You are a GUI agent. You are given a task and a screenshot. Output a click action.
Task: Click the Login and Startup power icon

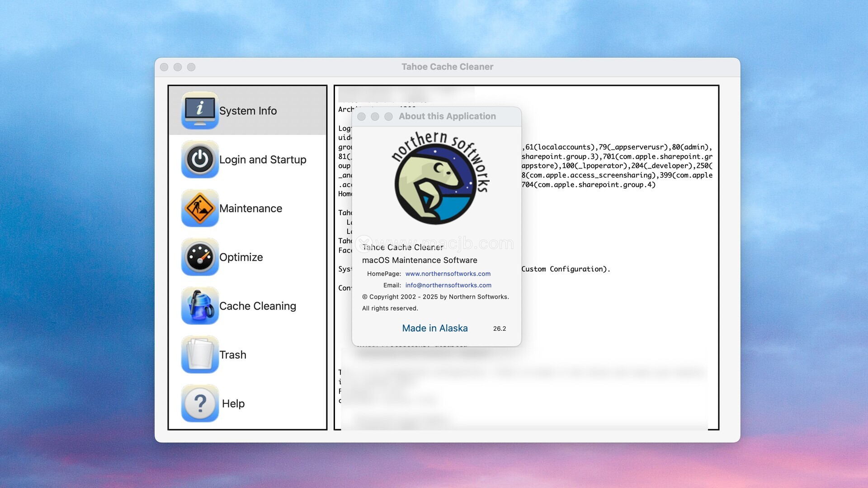coord(200,159)
